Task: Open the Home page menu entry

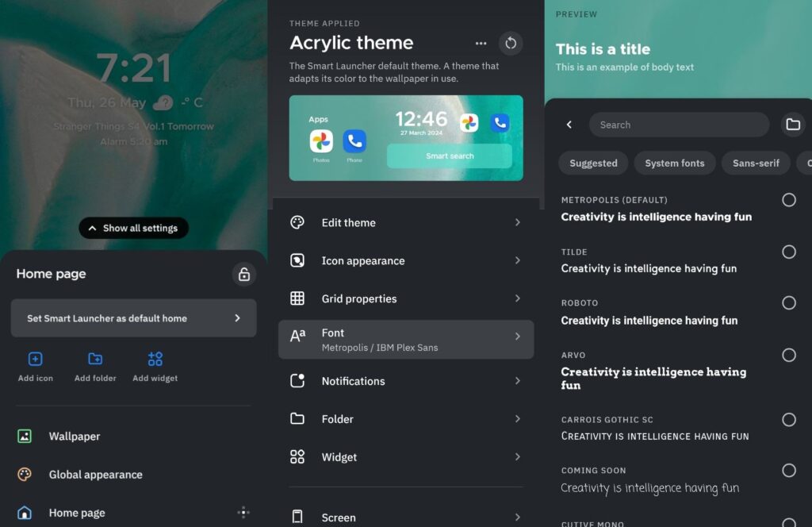Action: click(133, 513)
